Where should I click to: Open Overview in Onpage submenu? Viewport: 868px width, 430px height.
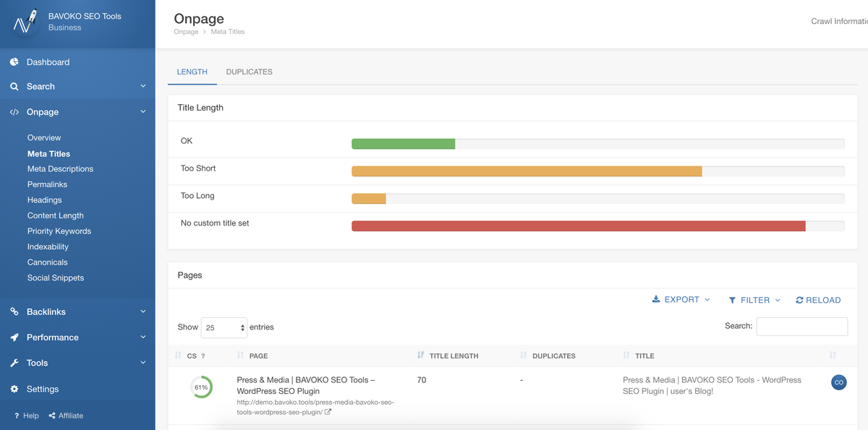(x=44, y=138)
